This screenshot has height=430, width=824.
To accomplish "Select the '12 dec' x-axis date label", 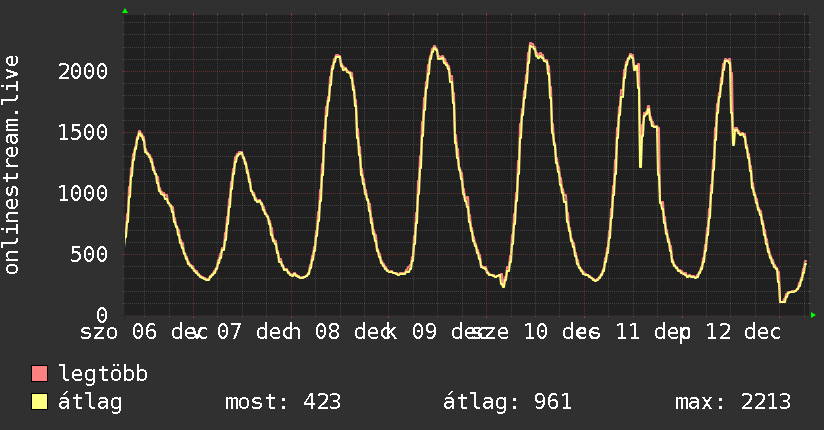I will click(x=742, y=332).
